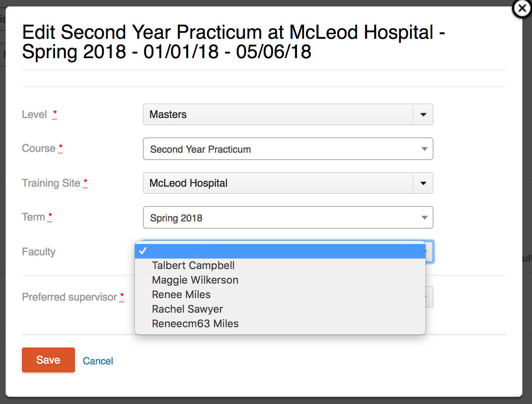The width and height of the screenshot is (532, 404).
Task: Click the Cancel link
Action: pyautogui.click(x=98, y=361)
